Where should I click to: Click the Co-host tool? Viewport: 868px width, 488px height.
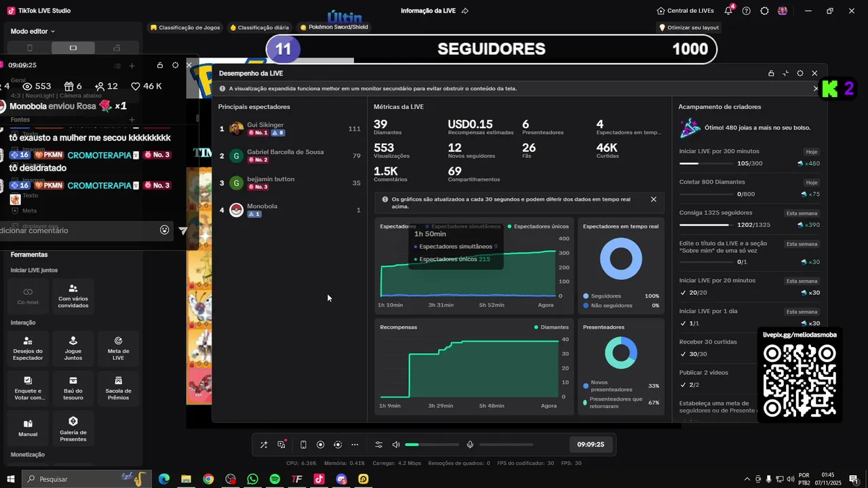[x=28, y=296]
